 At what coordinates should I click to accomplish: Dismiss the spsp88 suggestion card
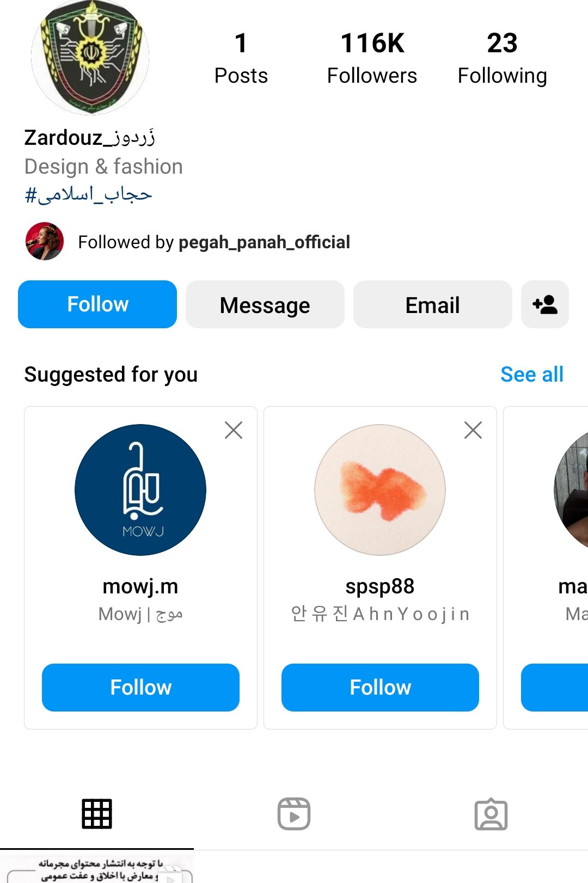click(x=473, y=430)
